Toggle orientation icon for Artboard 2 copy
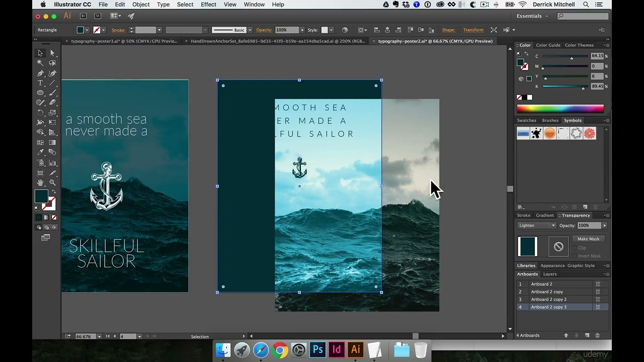Image resolution: width=644 pixels, height=362 pixels. 598,292
